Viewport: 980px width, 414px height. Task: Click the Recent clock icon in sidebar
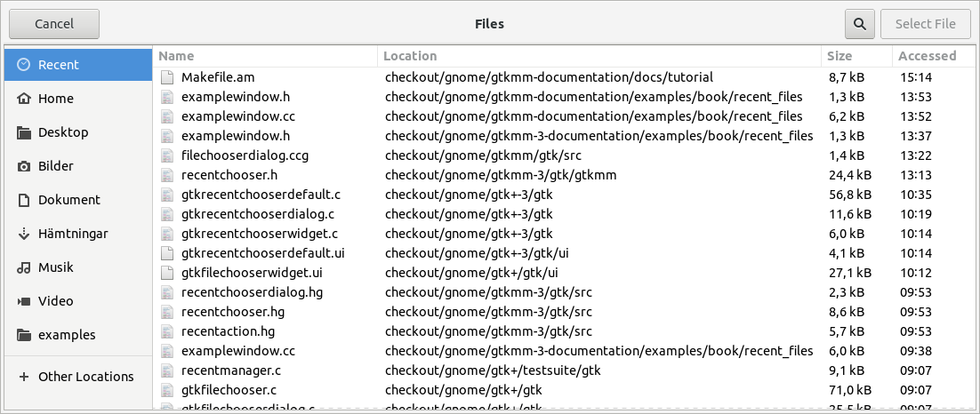pos(24,65)
